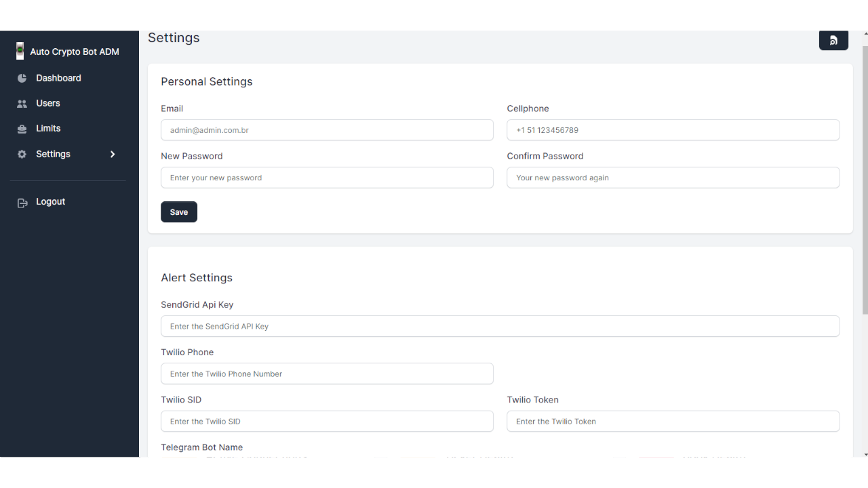Click the Limits briefcase icon
The width and height of the screenshot is (868, 488).
click(22, 129)
